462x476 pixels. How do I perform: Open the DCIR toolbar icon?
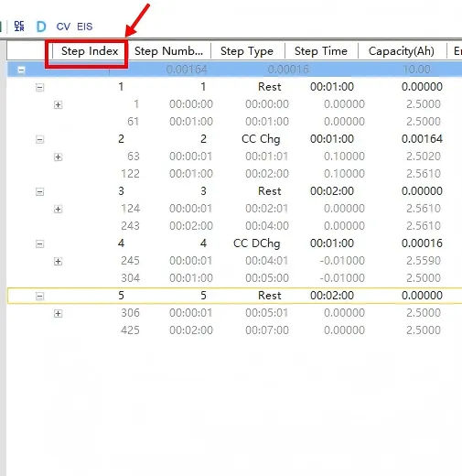(19, 27)
